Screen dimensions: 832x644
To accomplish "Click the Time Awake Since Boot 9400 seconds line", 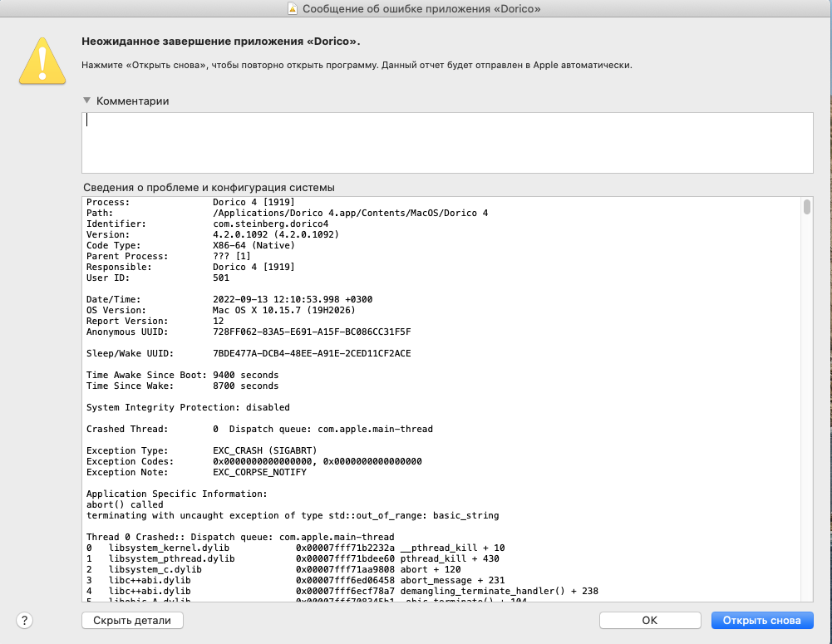I will 183,375.
